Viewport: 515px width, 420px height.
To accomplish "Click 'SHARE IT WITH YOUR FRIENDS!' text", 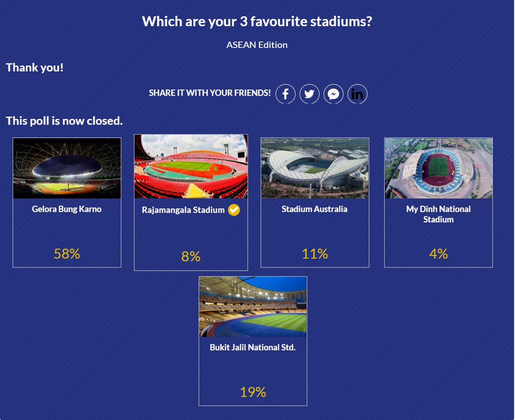I will point(210,93).
